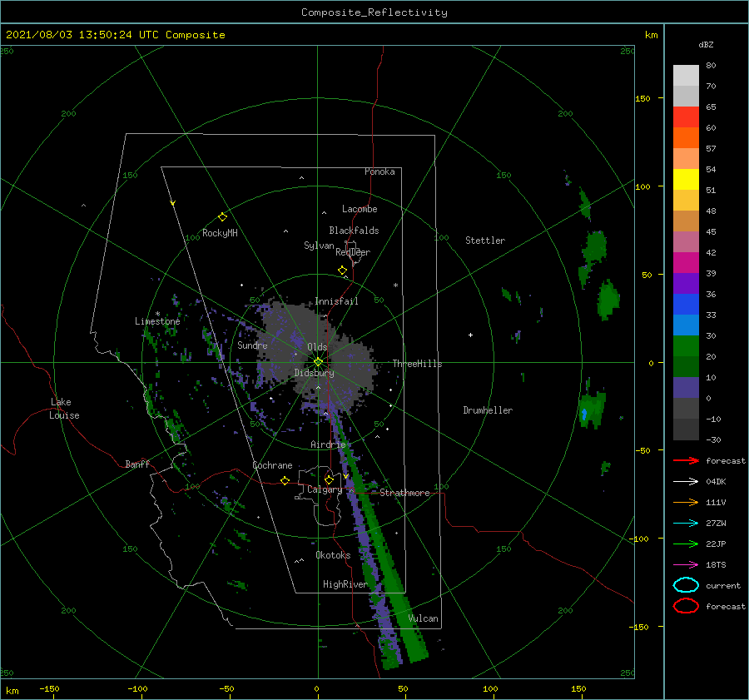Click the orange 111V arrow symbol
This screenshot has width=749, height=700.
686,502
